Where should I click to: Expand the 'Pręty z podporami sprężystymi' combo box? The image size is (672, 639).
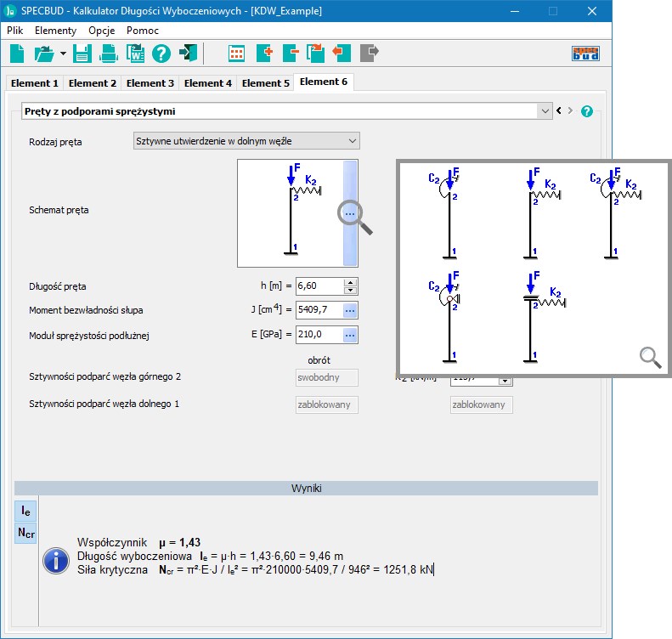pyautogui.click(x=544, y=110)
